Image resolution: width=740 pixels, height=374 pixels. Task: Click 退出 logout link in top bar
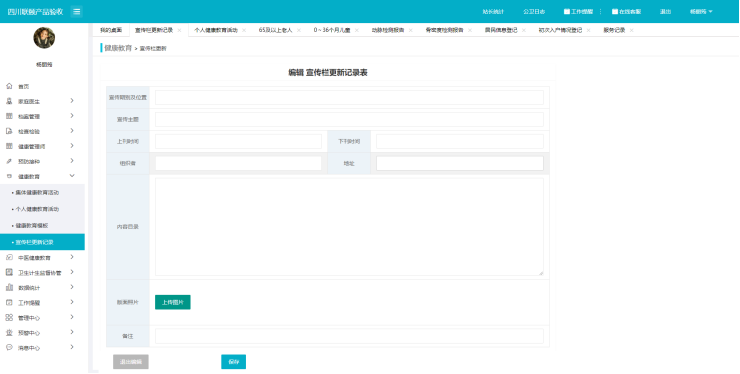click(x=665, y=12)
